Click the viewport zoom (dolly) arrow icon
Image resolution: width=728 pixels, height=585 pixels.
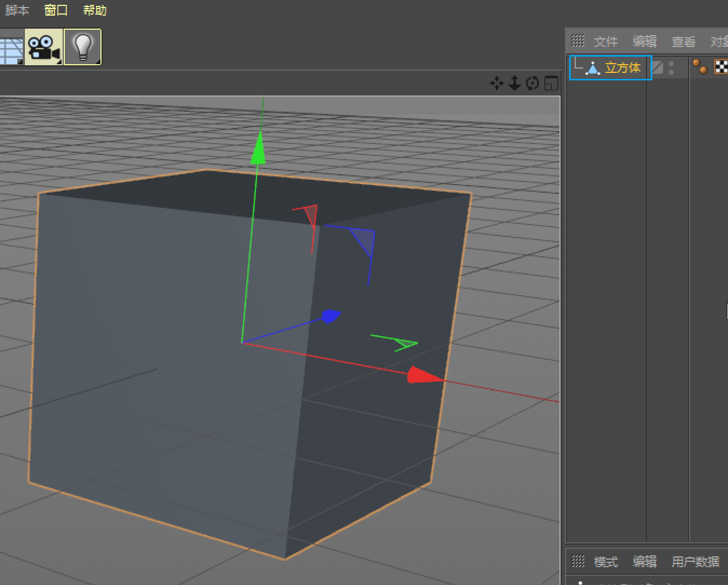click(515, 83)
